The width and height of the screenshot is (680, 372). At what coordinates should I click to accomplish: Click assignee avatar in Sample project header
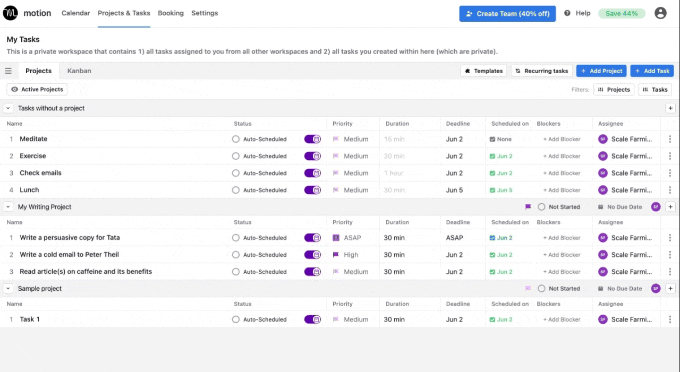(x=655, y=288)
